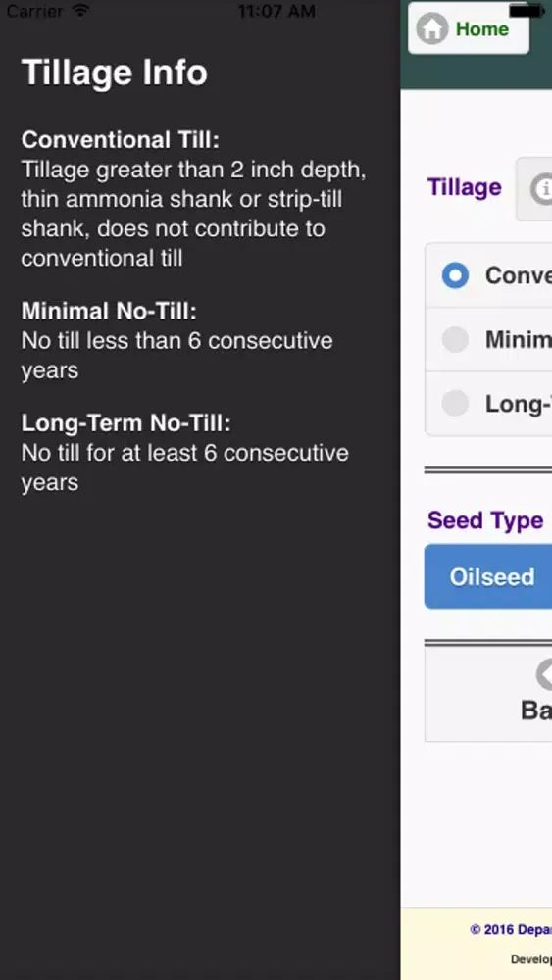Select the blue Oilseed button
This screenshot has height=980, width=552.
(x=488, y=576)
